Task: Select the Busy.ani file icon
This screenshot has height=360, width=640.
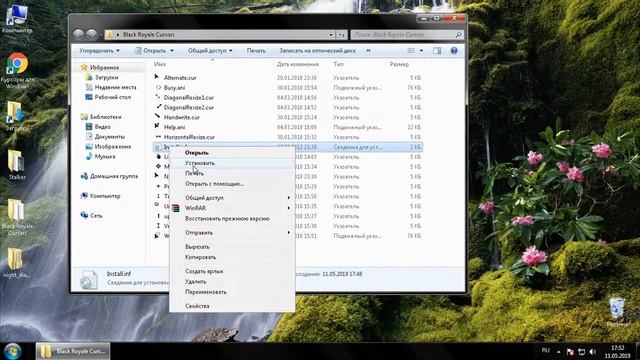Action: point(158,87)
